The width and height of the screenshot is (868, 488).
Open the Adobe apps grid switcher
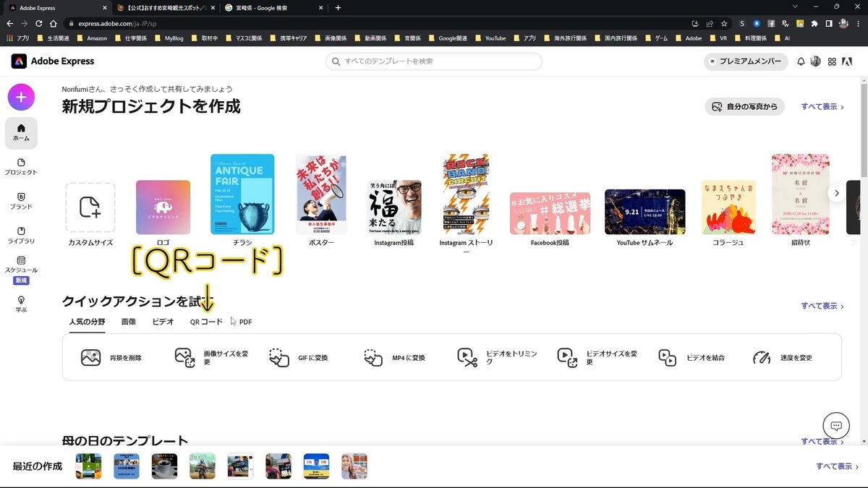[x=832, y=61]
